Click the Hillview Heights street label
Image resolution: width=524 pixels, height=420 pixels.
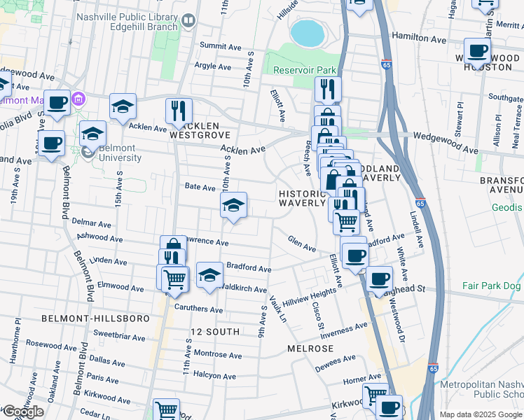(310, 297)
